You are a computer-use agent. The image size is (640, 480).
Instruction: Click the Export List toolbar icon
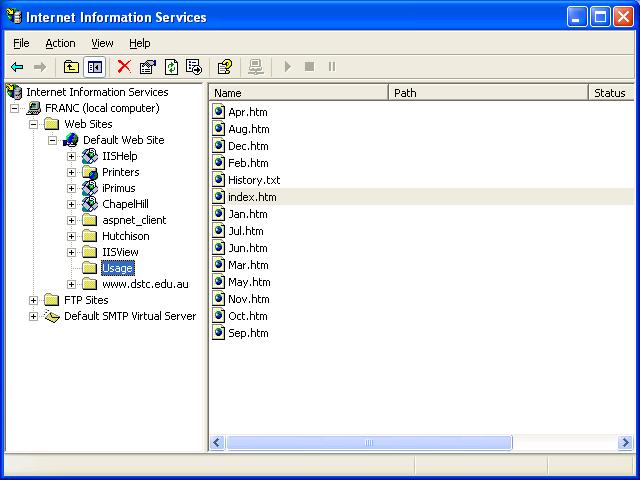coord(194,67)
